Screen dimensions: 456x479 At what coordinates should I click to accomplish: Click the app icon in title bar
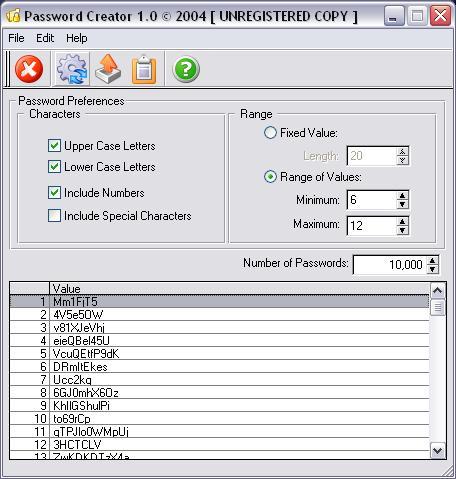pos(13,15)
